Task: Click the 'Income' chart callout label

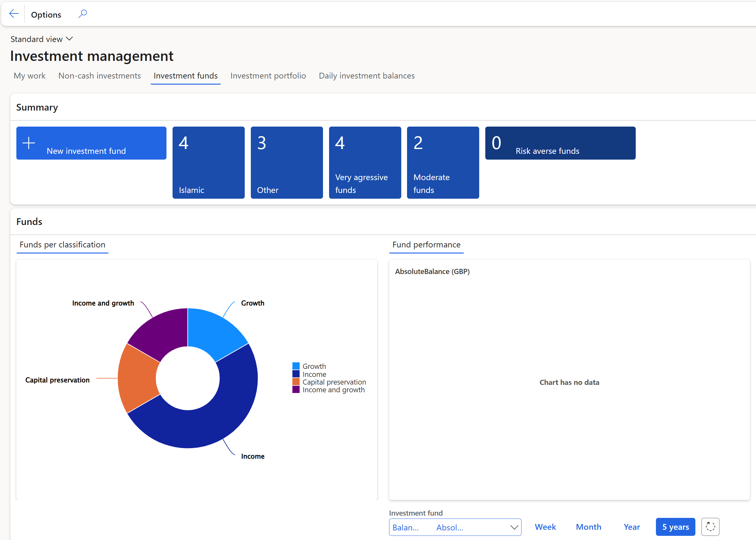Action: point(252,457)
